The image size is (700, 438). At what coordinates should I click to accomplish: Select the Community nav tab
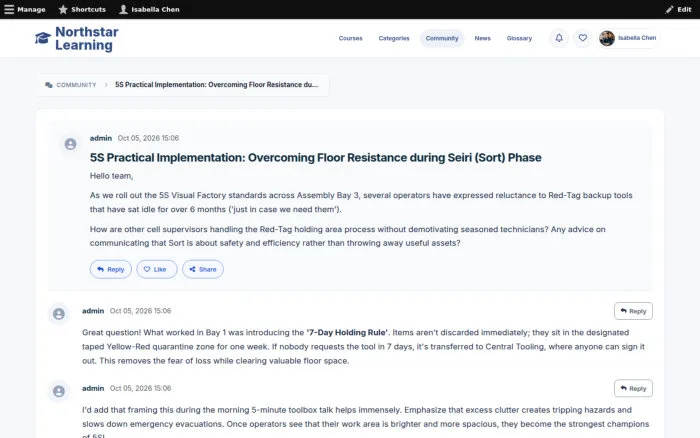pyautogui.click(x=442, y=38)
